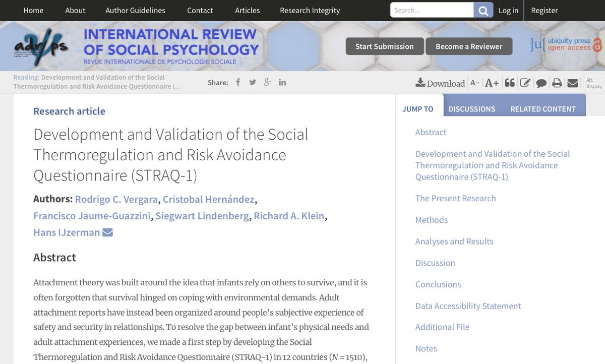
Task: Switch to the DISCUSSIONS tab
Action: 472,108
